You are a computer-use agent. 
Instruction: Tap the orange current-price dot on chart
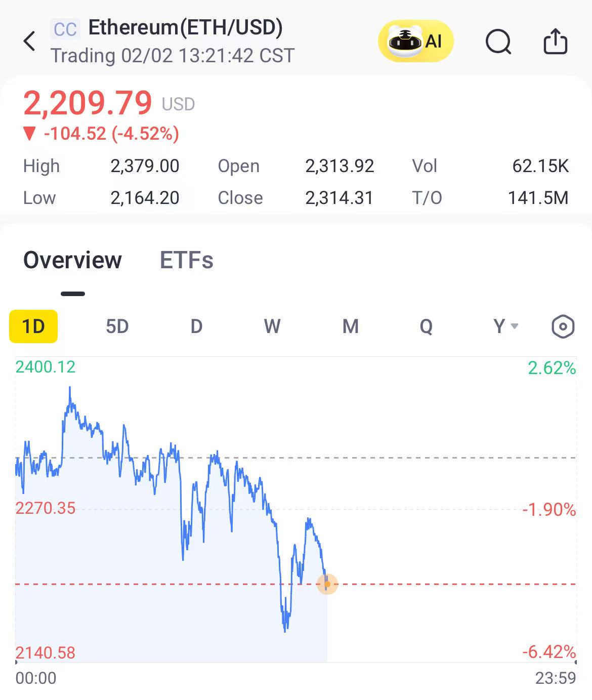point(327,584)
